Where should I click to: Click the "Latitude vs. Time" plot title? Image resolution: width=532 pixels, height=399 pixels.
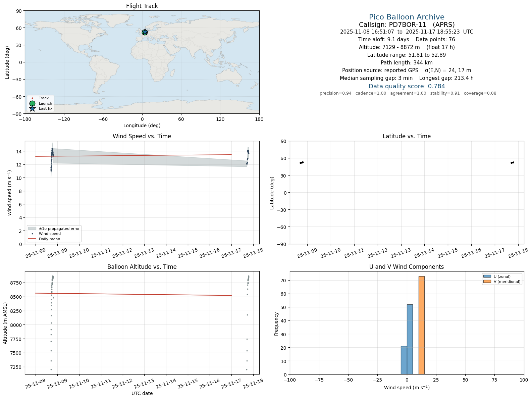tap(407, 136)
